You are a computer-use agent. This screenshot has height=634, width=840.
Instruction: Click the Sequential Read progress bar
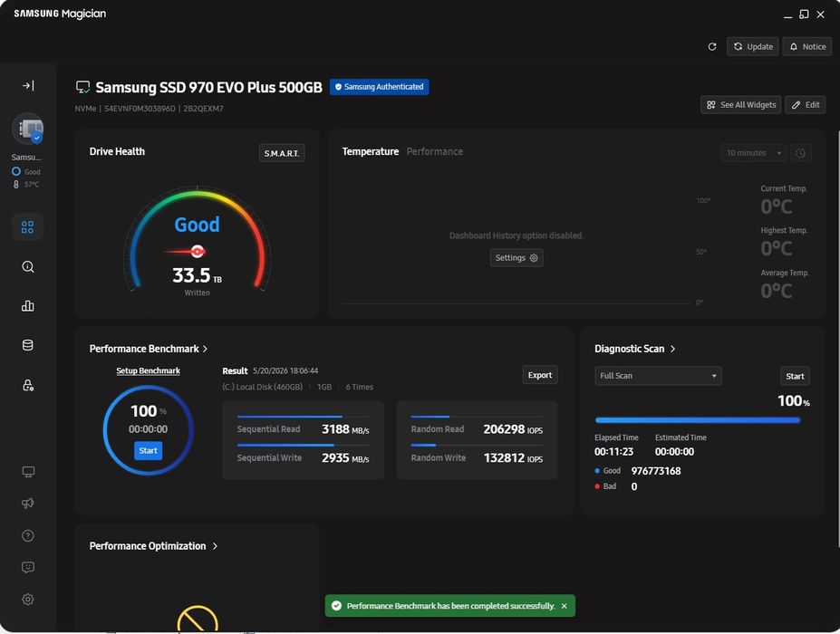(303, 417)
